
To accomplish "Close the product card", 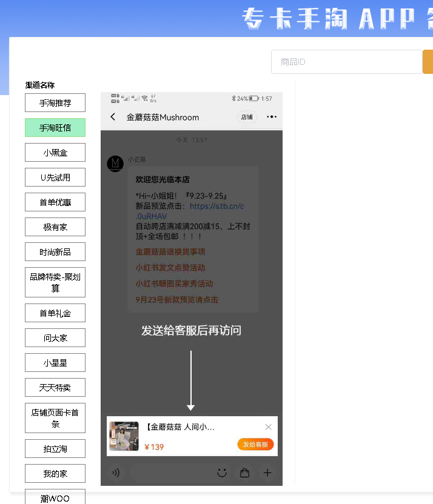I will (x=268, y=427).
